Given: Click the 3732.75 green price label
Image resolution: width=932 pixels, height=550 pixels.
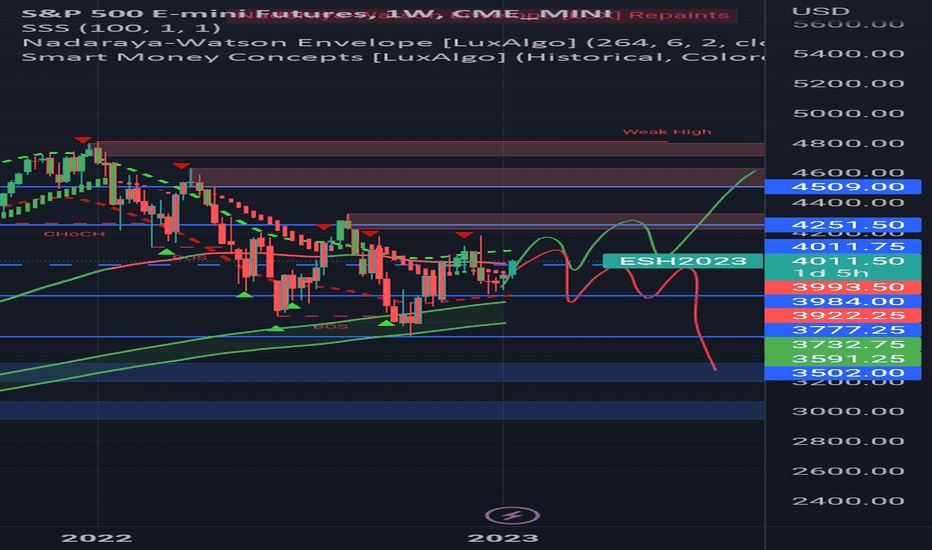Looking at the screenshot, I should [x=843, y=344].
